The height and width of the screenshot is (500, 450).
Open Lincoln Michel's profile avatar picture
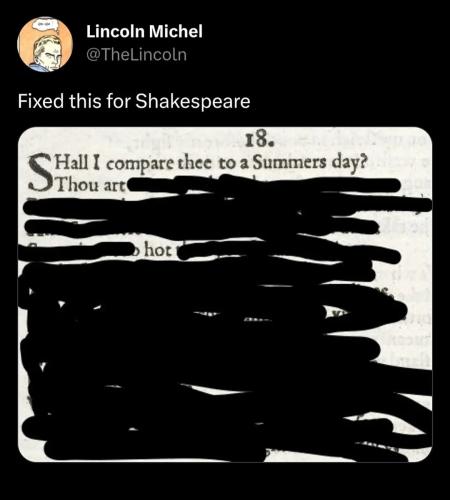45,44
